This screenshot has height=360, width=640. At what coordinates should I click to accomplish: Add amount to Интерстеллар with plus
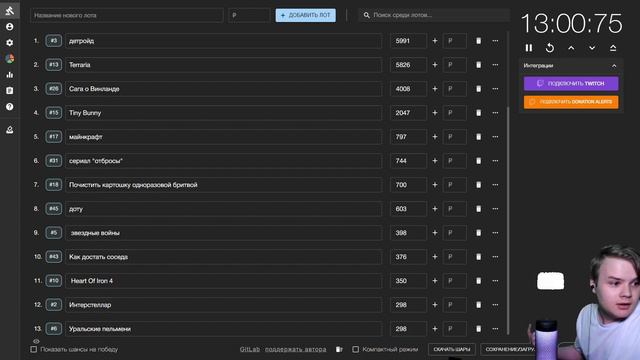(x=435, y=305)
